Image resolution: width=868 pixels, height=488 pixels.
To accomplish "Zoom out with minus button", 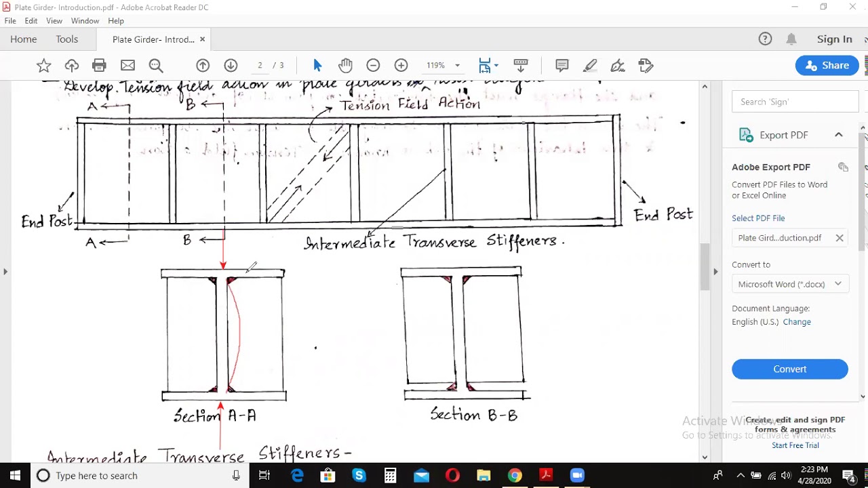I will (373, 66).
